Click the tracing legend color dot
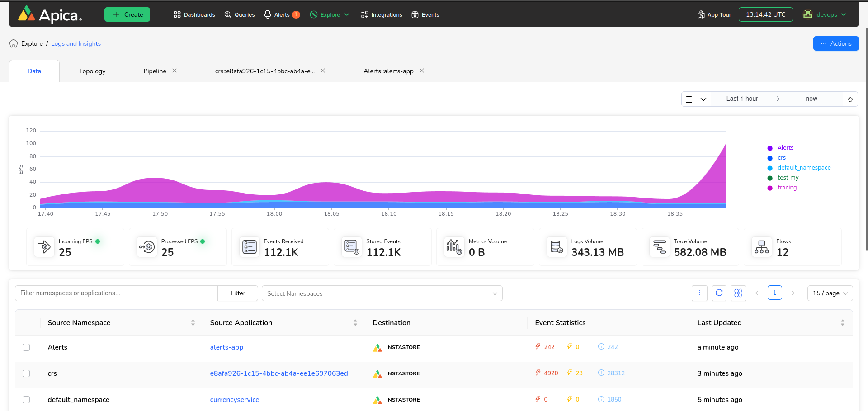Screen dimensions: 868x411 (x=770, y=188)
